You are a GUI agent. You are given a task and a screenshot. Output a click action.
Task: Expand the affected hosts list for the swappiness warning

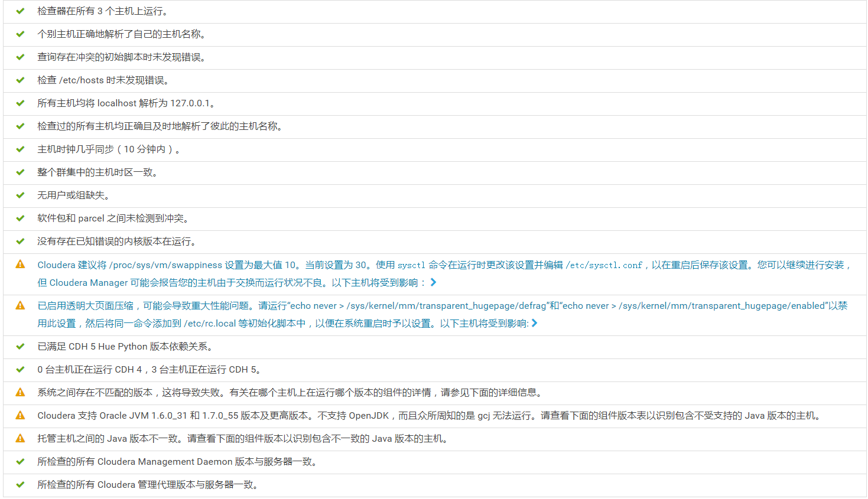pyautogui.click(x=434, y=282)
